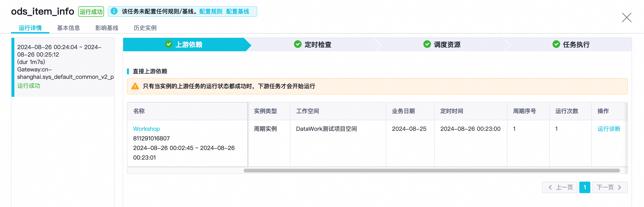Screen dimensions: 644x207
Task: Switch to the 运行详情 tab
Action: click(30, 28)
